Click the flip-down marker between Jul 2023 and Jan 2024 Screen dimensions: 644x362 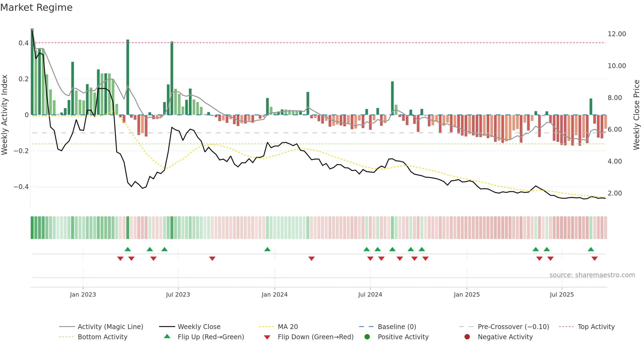[x=212, y=258]
